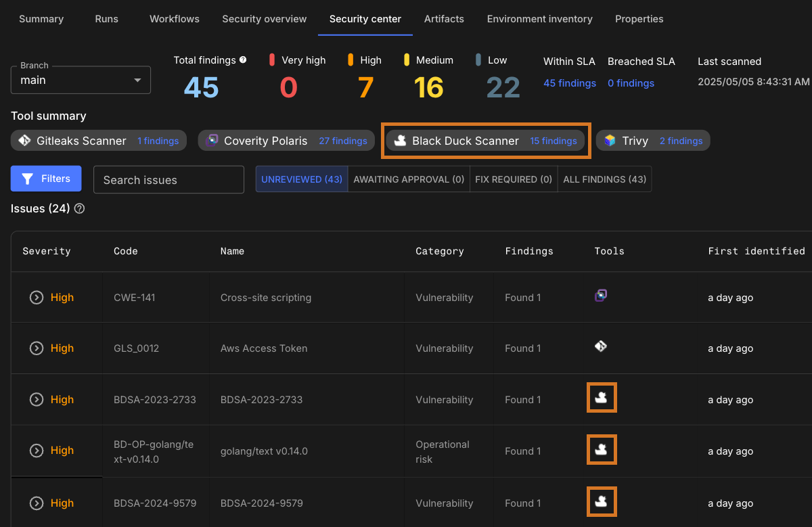Click the Gitleaks Scanner tool icon
Image resolution: width=812 pixels, height=527 pixels.
point(24,141)
